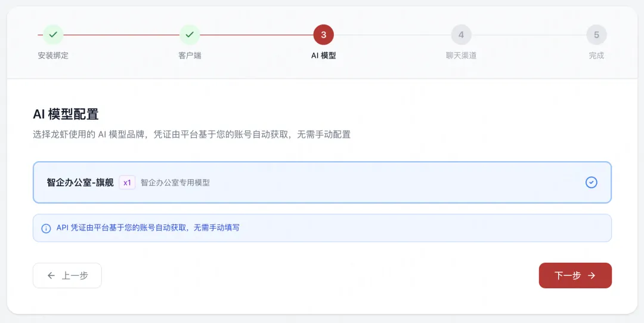Click the green checkmark for 客户端 step

click(x=190, y=35)
